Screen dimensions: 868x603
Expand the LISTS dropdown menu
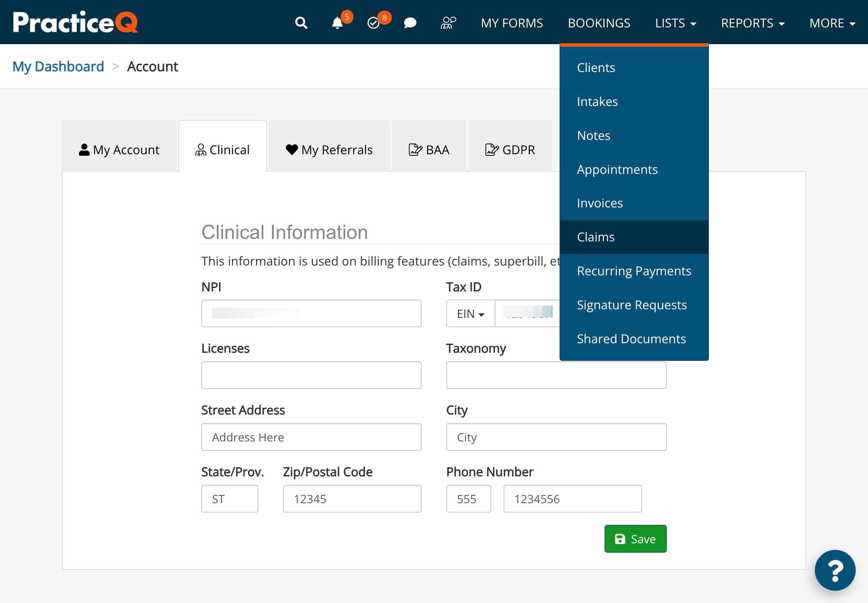[675, 23]
